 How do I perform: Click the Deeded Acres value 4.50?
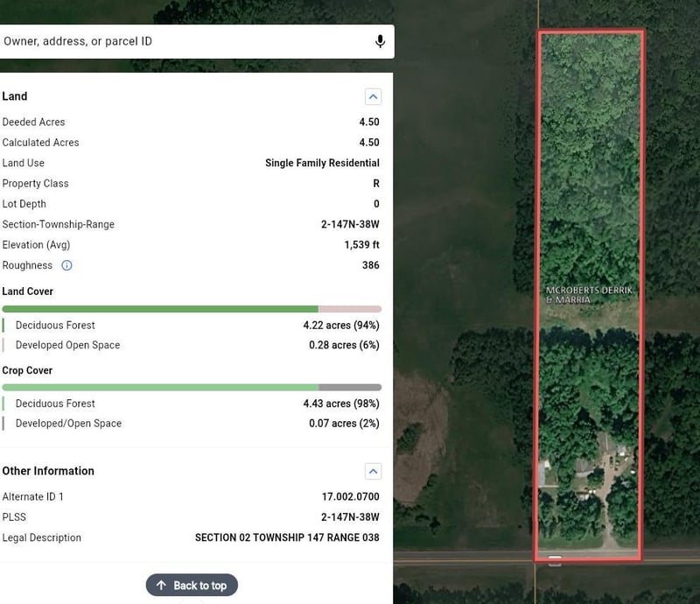369,122
